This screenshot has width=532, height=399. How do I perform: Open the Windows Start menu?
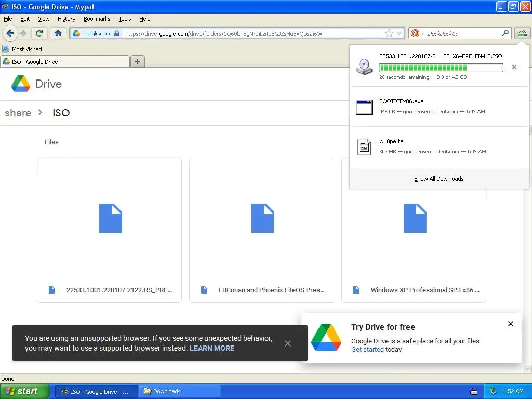(24, 391)
